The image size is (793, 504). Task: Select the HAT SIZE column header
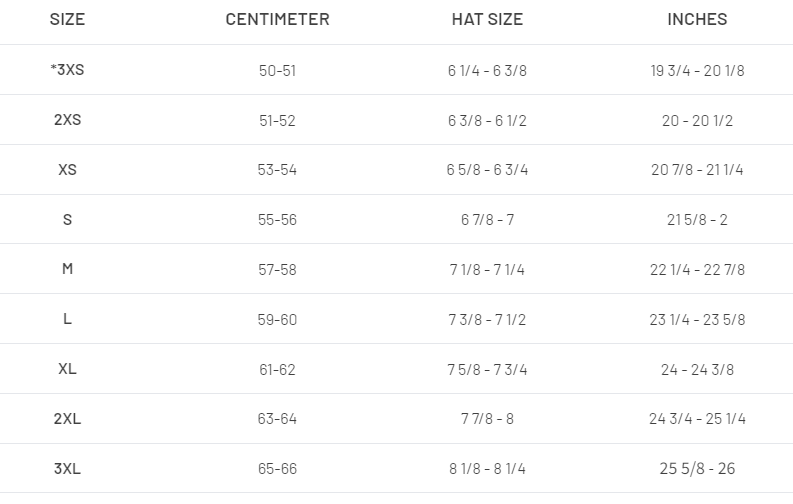click(x=487, y=19)
